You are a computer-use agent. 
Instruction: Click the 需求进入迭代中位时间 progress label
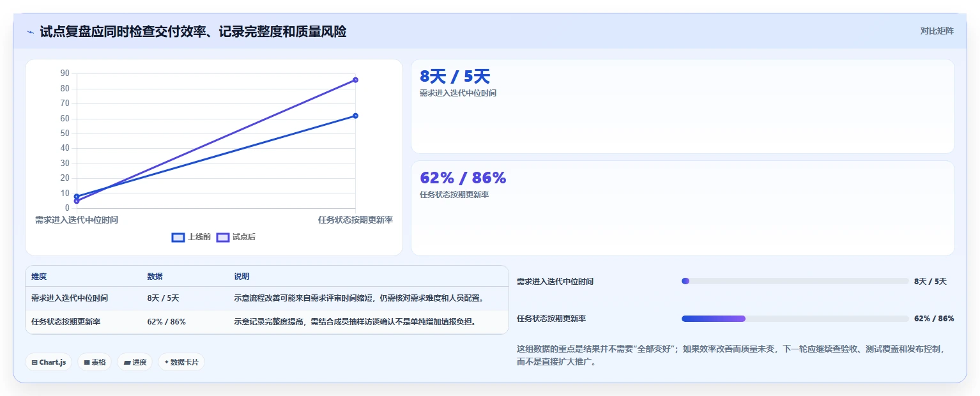[x=555, y=281]
